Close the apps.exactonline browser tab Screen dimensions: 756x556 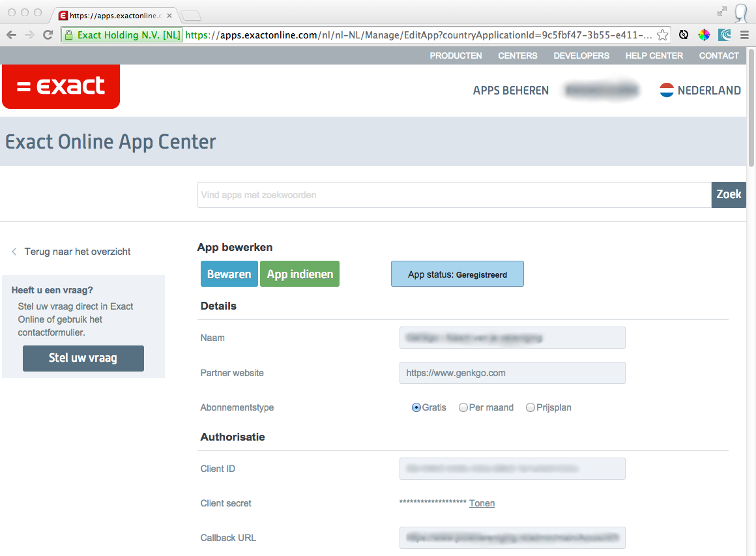[169, 16]
